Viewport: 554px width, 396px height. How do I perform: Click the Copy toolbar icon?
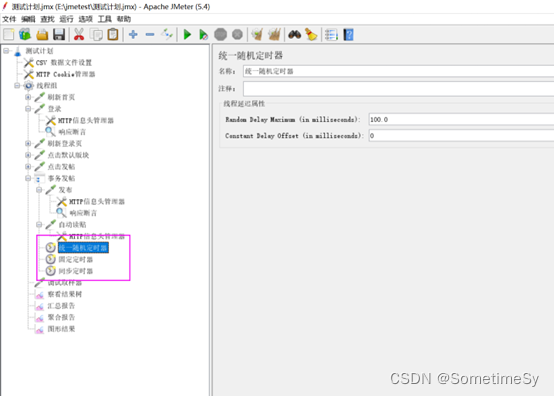(x=96, y=35)
